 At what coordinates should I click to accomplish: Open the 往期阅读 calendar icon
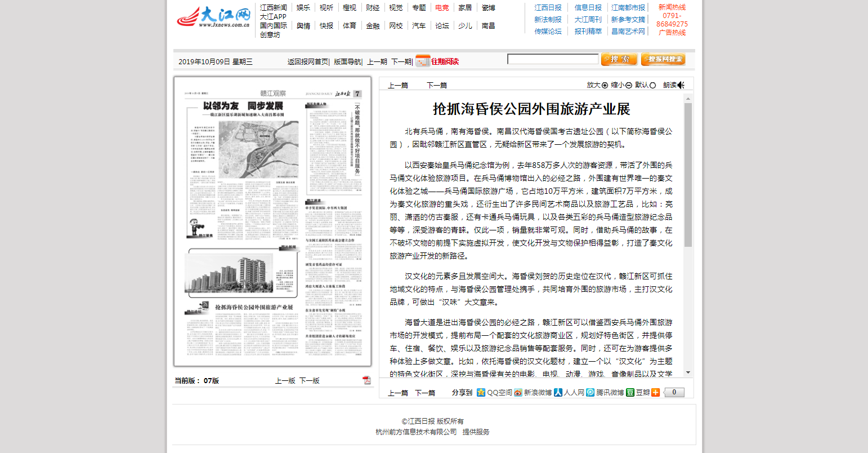pyautogui.click(x=423, y=61)
